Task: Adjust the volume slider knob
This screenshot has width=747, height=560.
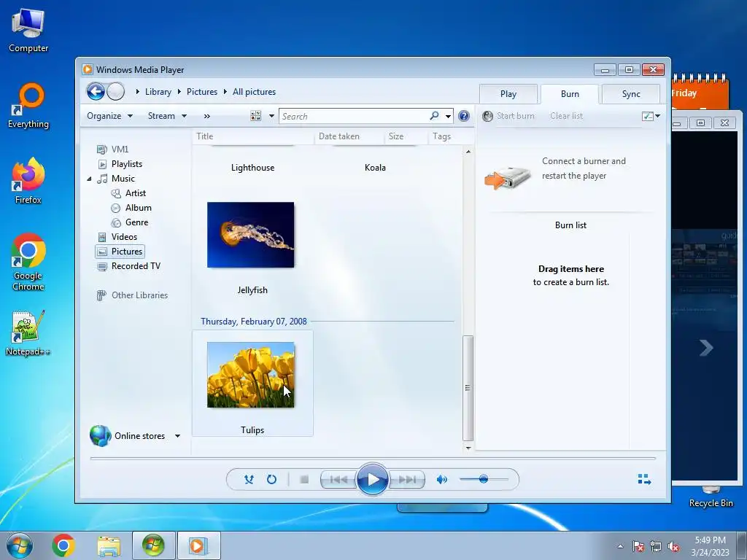Action: pyautogui.click(x=484, y=479)
